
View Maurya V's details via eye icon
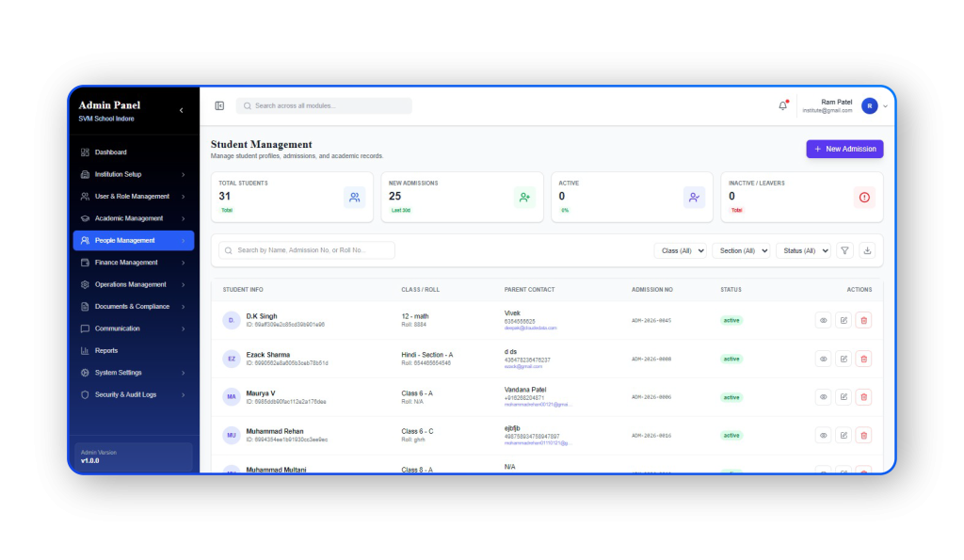click(823, 397)
